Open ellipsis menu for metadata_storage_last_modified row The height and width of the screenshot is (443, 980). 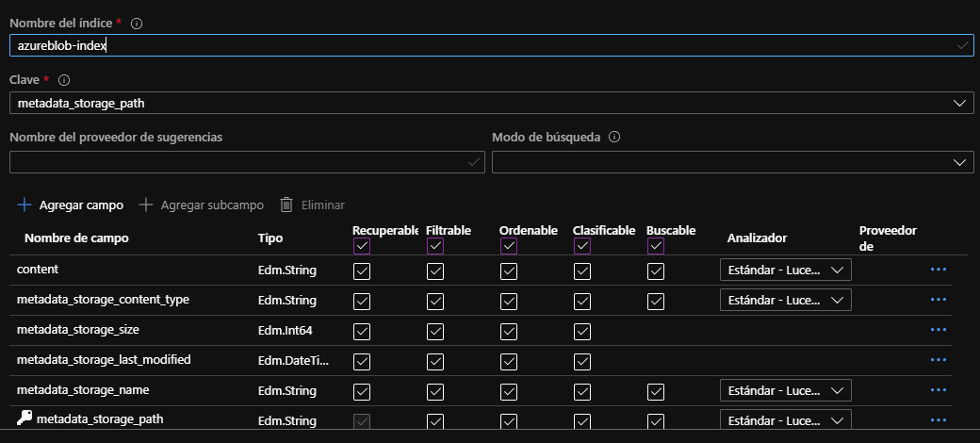[x=939, y=360]
